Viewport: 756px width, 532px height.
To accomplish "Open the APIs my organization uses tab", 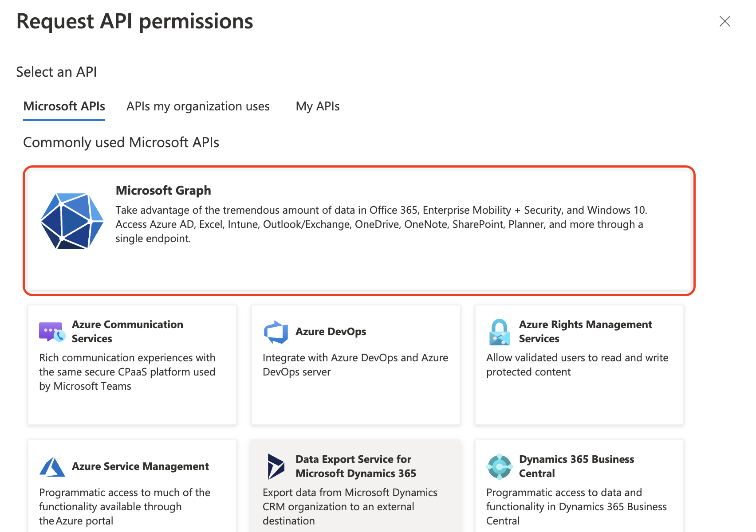I will point(198,106).
